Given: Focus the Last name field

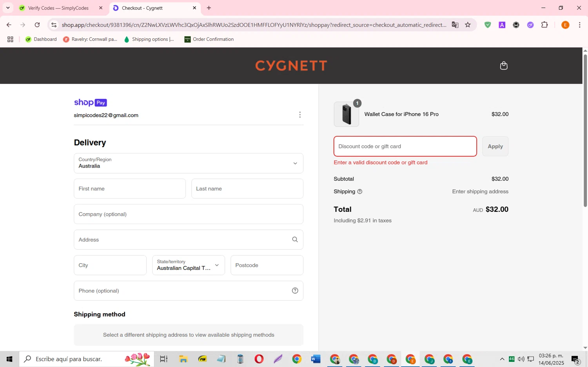Looking at the screenshot, I should pyautogui.click(x=247, y=189).
